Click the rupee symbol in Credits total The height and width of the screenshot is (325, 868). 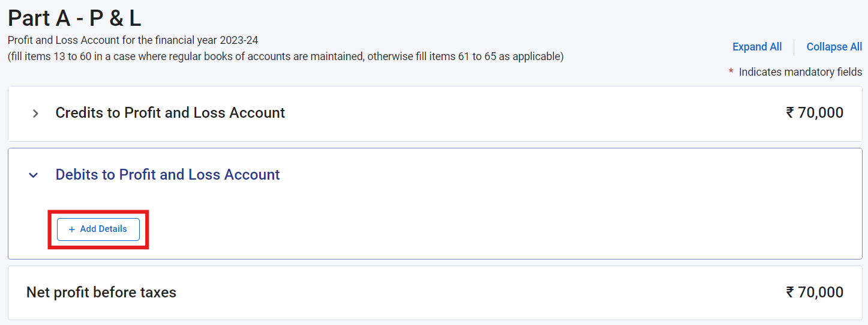pos(790,113)
